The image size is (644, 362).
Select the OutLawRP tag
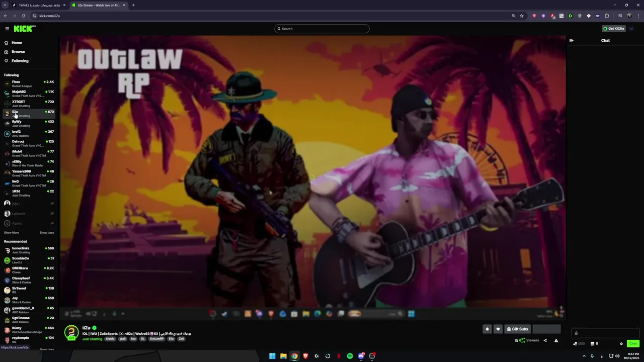tap(156, 339)
